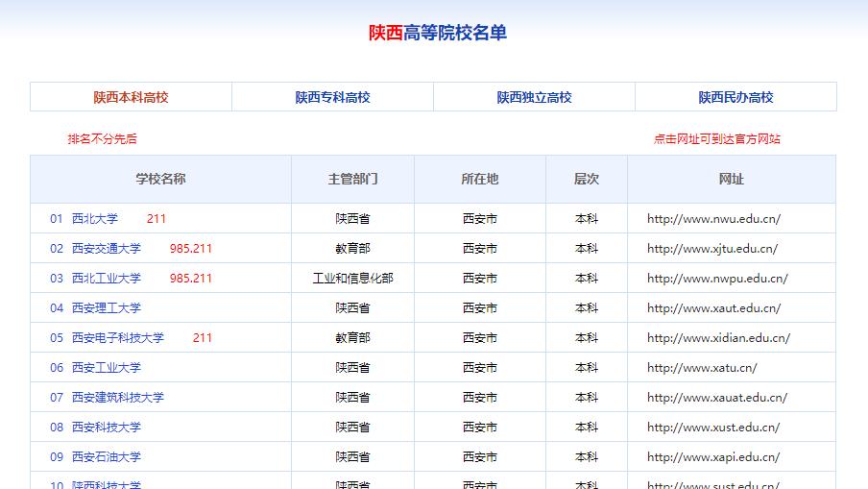Select the 陕西独立高校 tab
The height and width of the screenshot is (489, 868).
pyautogui.click(x=534, y=97)
